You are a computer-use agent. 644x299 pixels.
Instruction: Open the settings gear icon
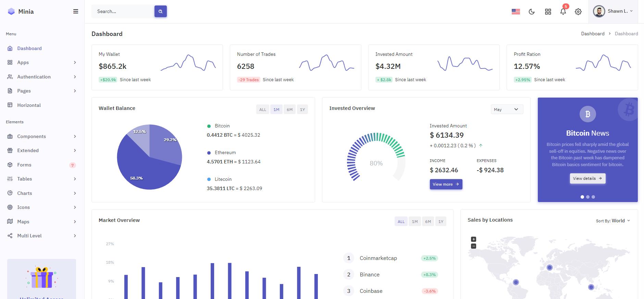[x=578, y=12]
